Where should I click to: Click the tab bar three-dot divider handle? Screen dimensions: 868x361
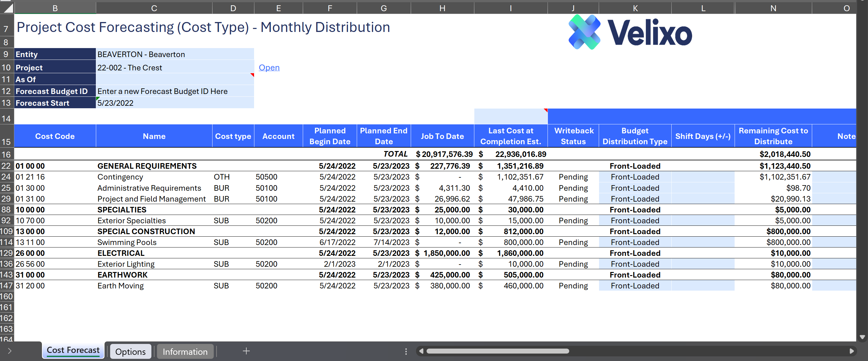[406, 351]
